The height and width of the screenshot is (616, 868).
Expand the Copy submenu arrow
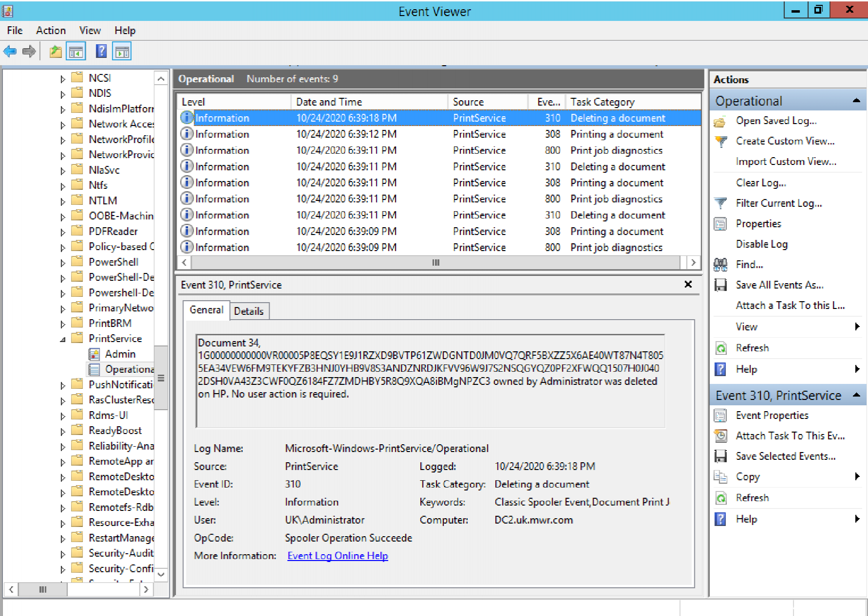click(x=857, y=477)
